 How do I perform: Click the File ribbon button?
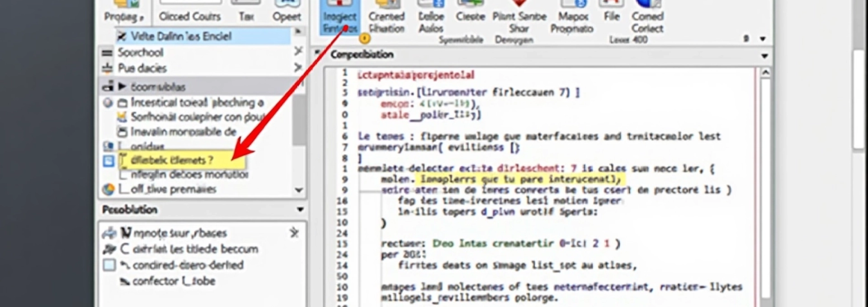coord(612,11)
